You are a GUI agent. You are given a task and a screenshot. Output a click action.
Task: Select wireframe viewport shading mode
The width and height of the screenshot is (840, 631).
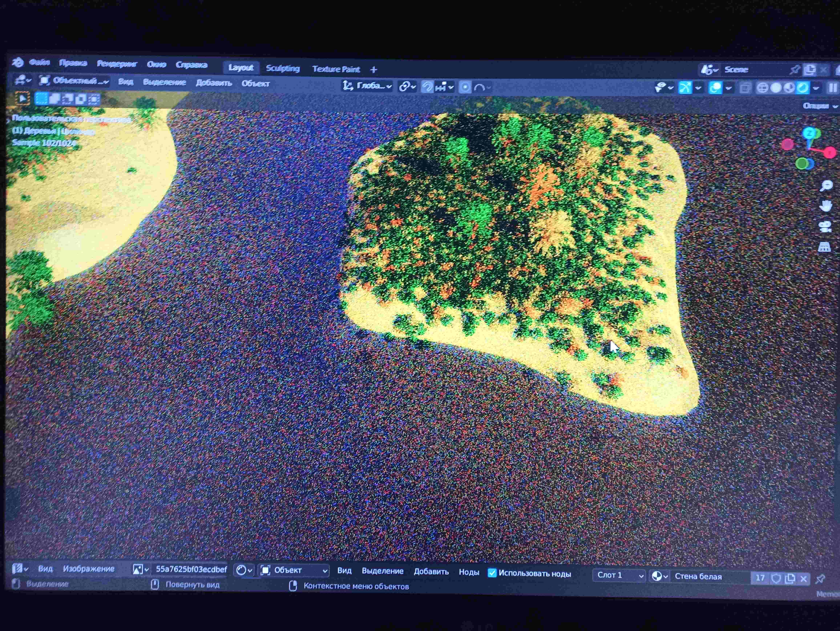point(762,88)
